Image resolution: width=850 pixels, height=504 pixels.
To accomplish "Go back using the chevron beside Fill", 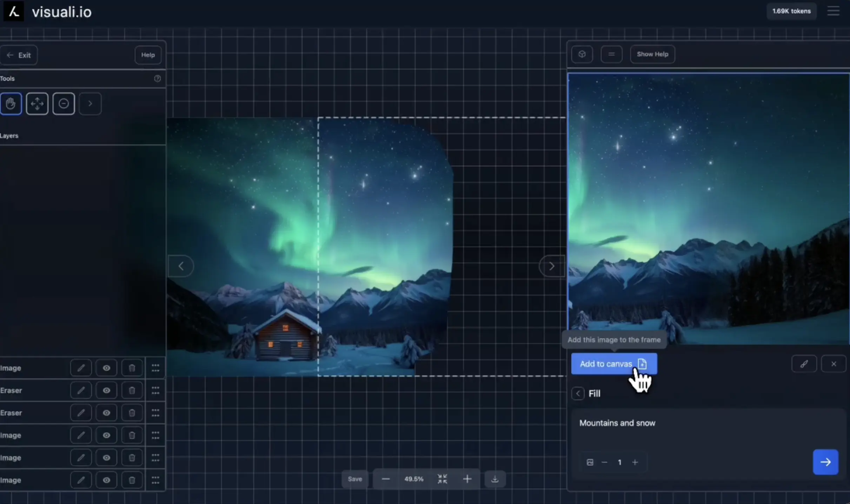I will (x=578, y=393).
